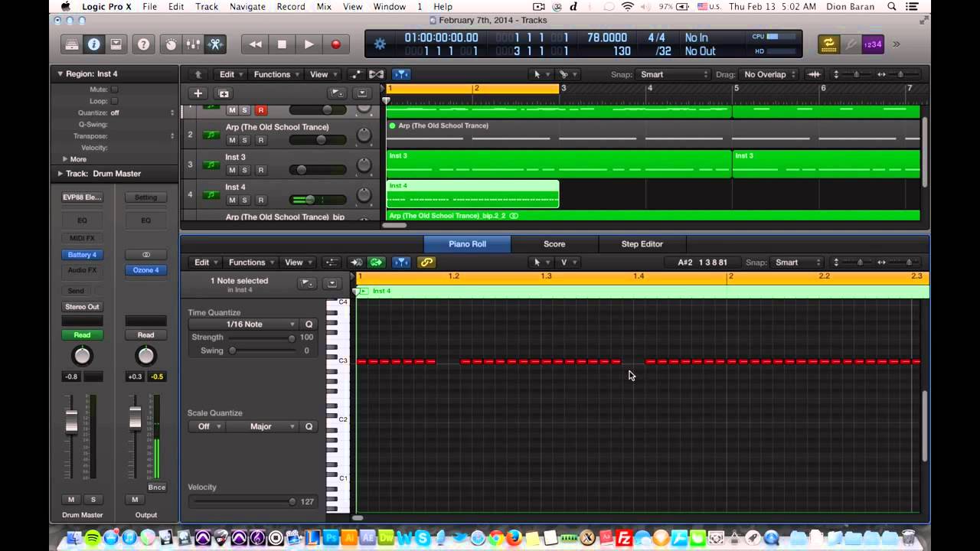Click the Rewind transport button

coord(255,44)
